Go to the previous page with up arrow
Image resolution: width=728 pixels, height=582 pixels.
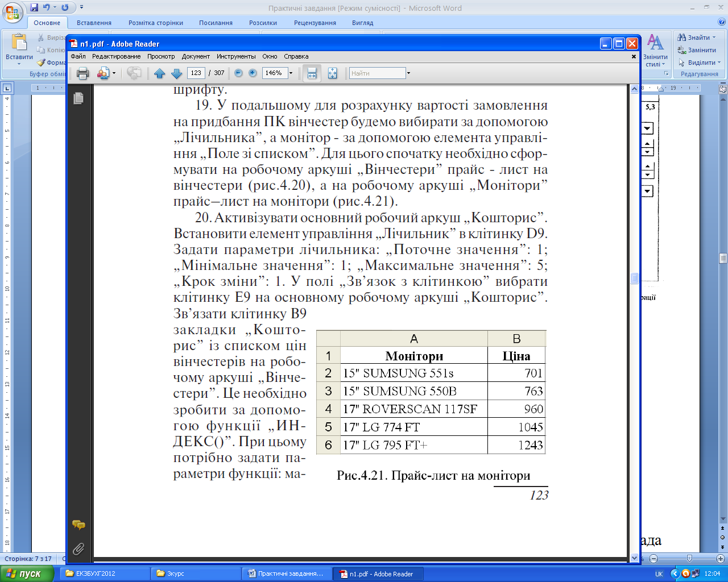(x=160, y=73)
